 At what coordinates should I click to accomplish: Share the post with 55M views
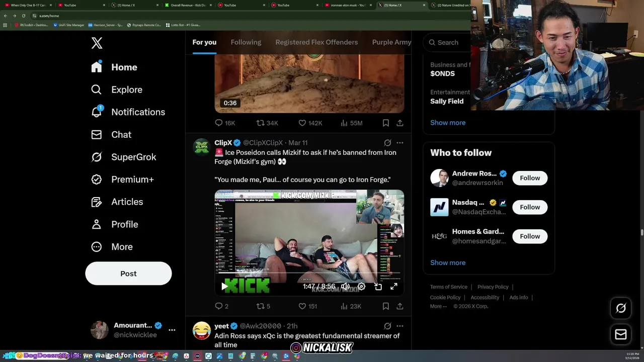(x=400, y=123)
